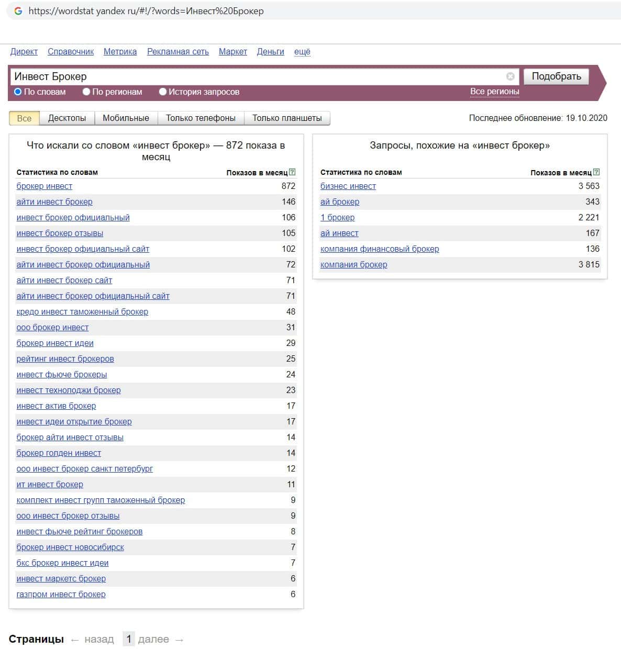The width and height of the screenshot is (621, 672).
Task: Expand the 'ещё' services menu
Action: pyautogui.click(x=302, y=51)
